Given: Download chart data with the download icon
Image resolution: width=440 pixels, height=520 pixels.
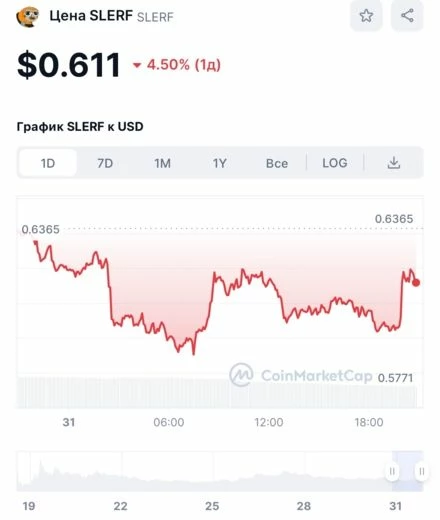Looking at the screenshot, I should (x=394, y=163).
